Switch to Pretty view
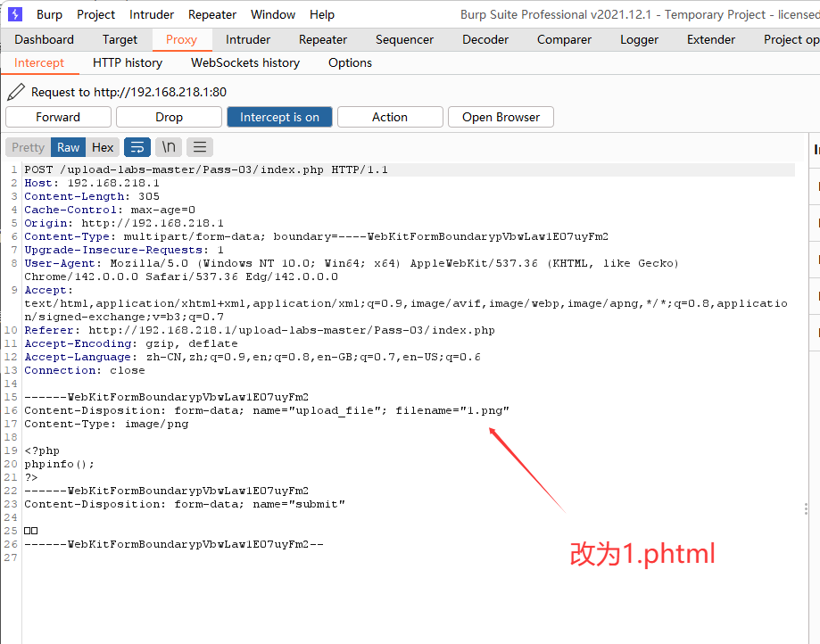 [x=29, y=147]
